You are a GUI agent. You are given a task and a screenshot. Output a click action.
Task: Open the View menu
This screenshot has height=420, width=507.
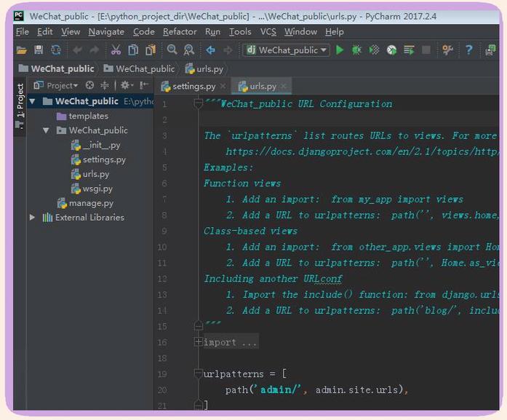pos(71,32)
